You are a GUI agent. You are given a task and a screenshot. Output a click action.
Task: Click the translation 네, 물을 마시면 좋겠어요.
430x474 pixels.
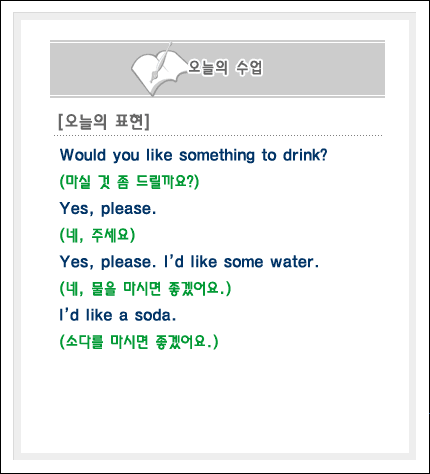pyautogui.click(x=145, y=289)
